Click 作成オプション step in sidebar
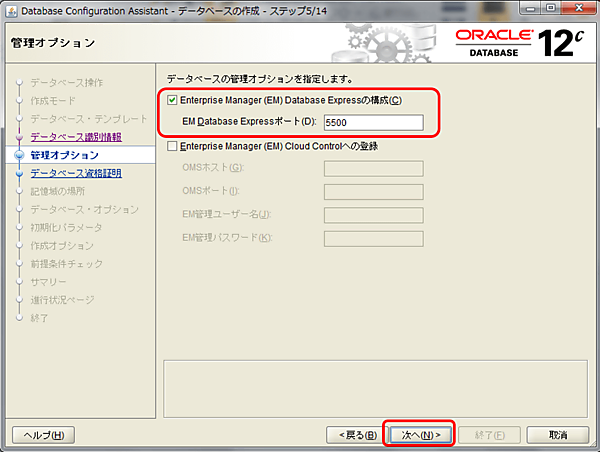600x452 pixels. [x=62, y=245]
